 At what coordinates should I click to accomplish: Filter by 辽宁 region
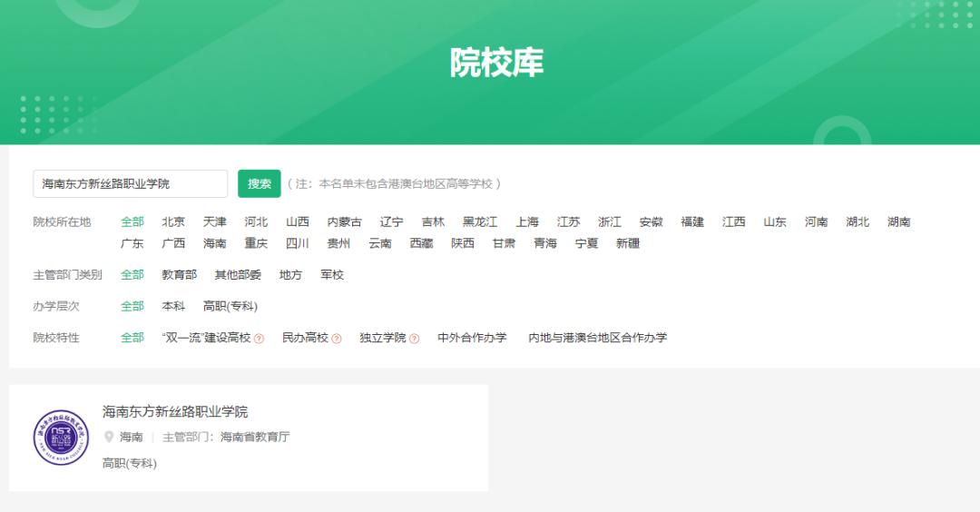pyautogui.click(x=391, y=222)
